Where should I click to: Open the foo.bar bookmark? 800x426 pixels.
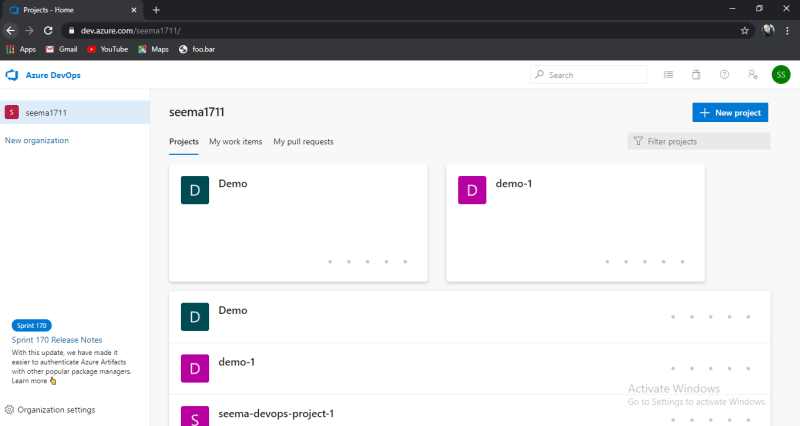[x=197, y=49]
